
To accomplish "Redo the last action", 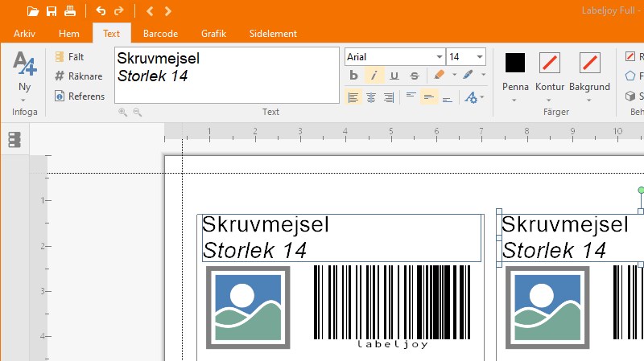I will 118,11.
